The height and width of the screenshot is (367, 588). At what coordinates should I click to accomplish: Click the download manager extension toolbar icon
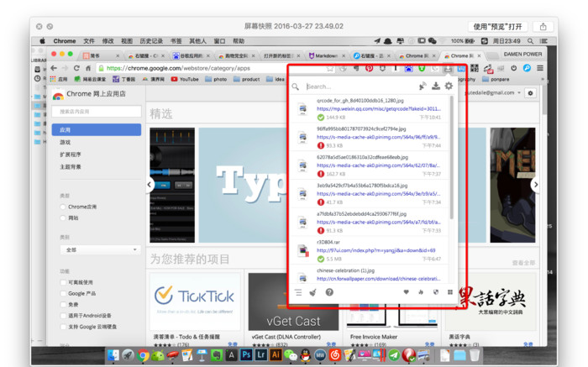(448, 68)
